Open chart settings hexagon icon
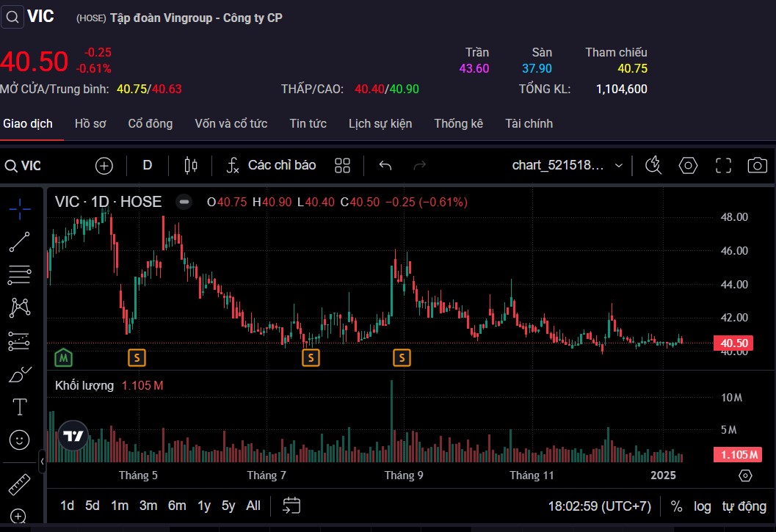The height and width of the screenshot is (532, 776). pyautogui.click(x=688, y=165)
